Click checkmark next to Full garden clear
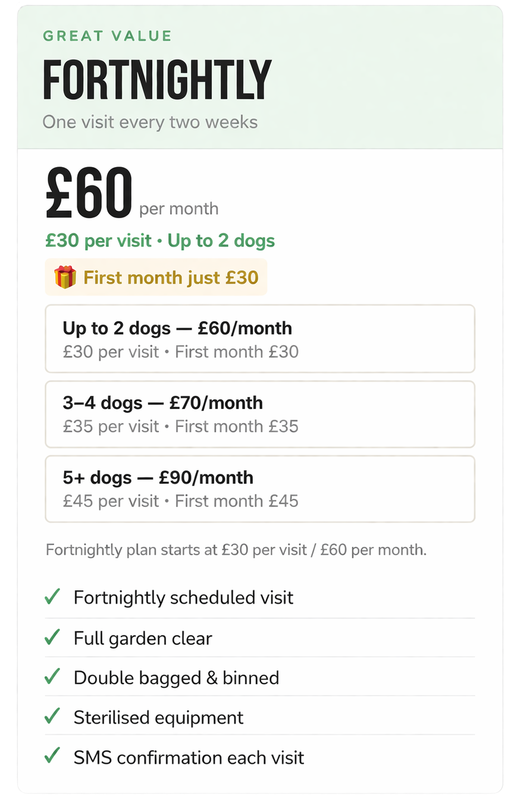Viewport: 514px width, 812px height. [x=52, y=637]
